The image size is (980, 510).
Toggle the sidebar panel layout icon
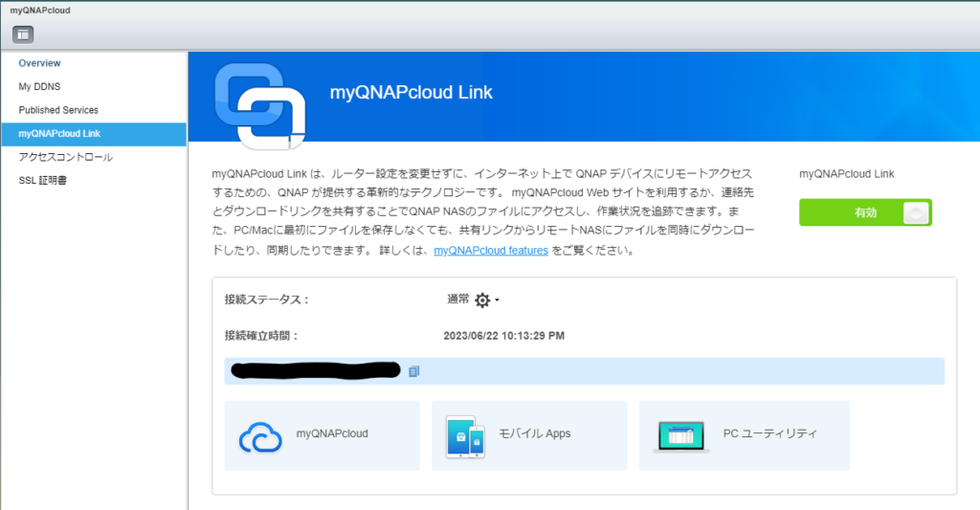[23, 34]
